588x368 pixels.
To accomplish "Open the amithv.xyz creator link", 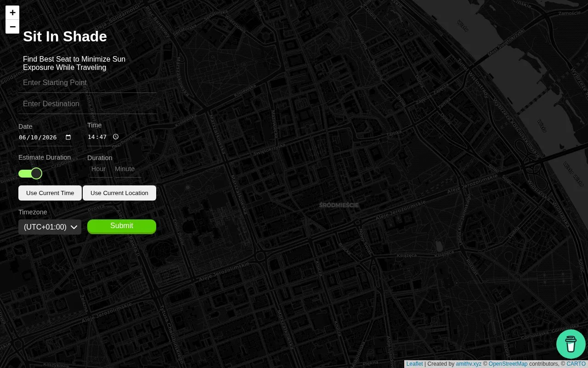I will tap(469, 364).
